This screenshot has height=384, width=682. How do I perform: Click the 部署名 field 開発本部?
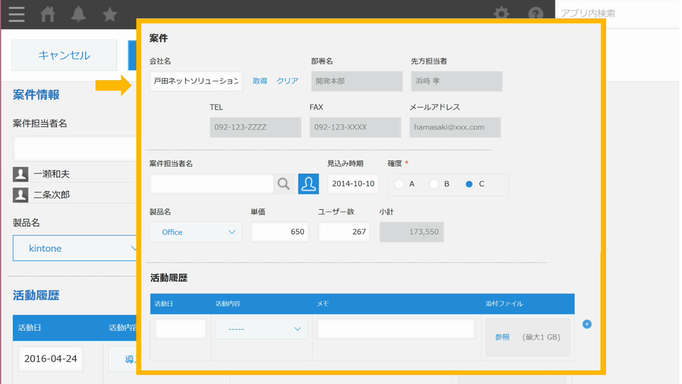click(x=357, y=81)
